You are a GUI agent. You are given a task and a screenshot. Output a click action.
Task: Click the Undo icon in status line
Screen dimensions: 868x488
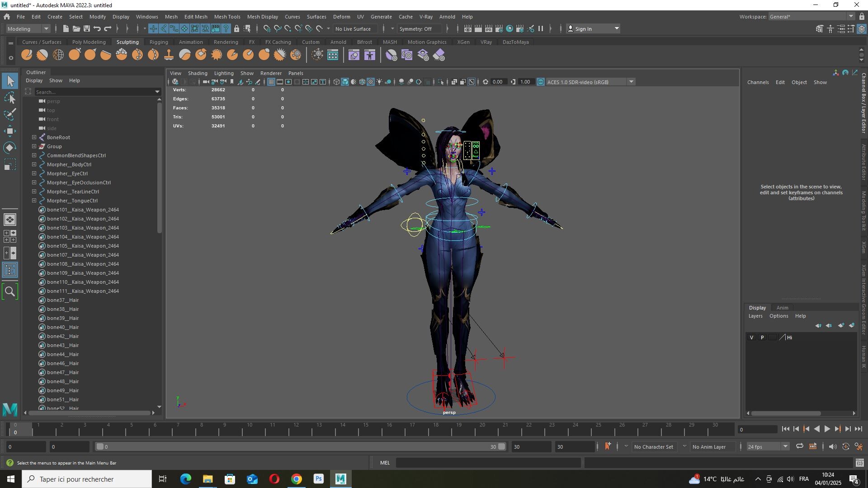(97, 28)
